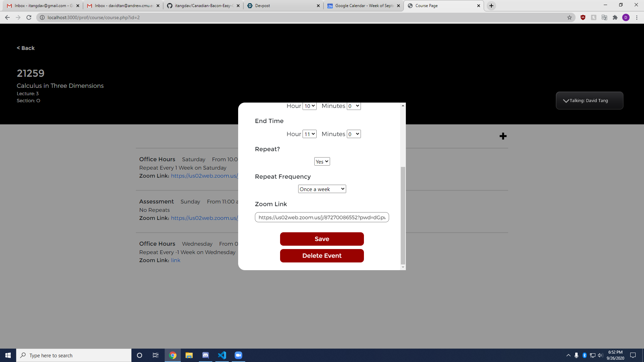The image size is (644, 362).
Task: Expand the Repeat Frequency dropdown
Action: [x=322, y=189]
